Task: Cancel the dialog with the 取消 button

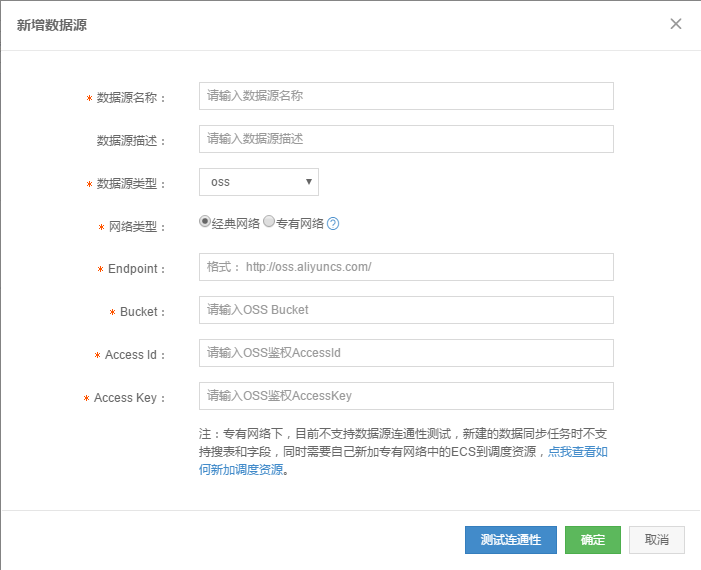Action: (657, 540)
